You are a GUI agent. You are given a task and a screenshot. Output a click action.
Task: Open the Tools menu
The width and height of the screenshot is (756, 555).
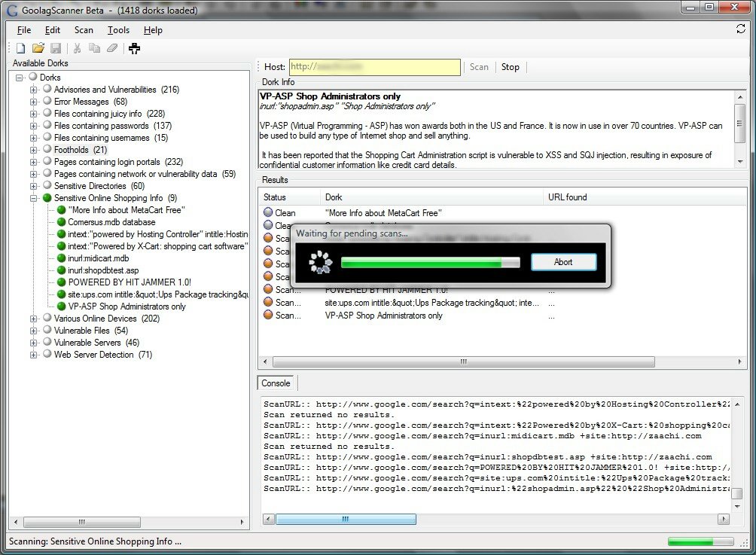click(119, 30)
